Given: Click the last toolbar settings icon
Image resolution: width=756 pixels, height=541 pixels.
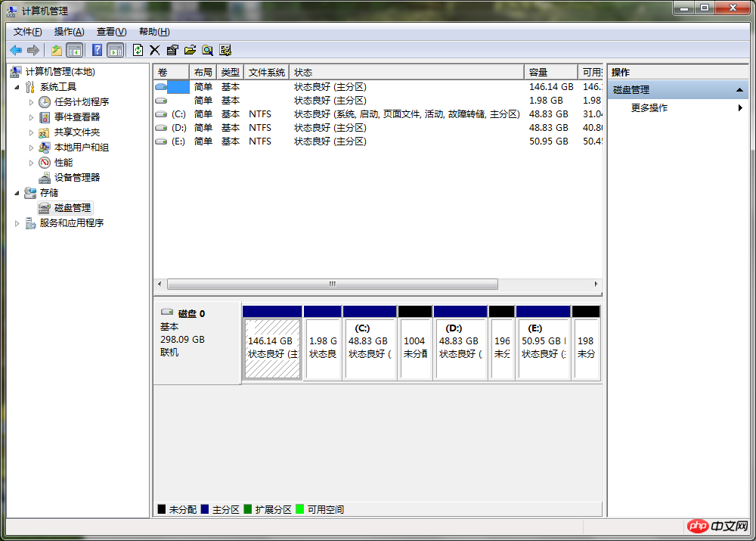Looking at the screenshot, I should [225, 50].
